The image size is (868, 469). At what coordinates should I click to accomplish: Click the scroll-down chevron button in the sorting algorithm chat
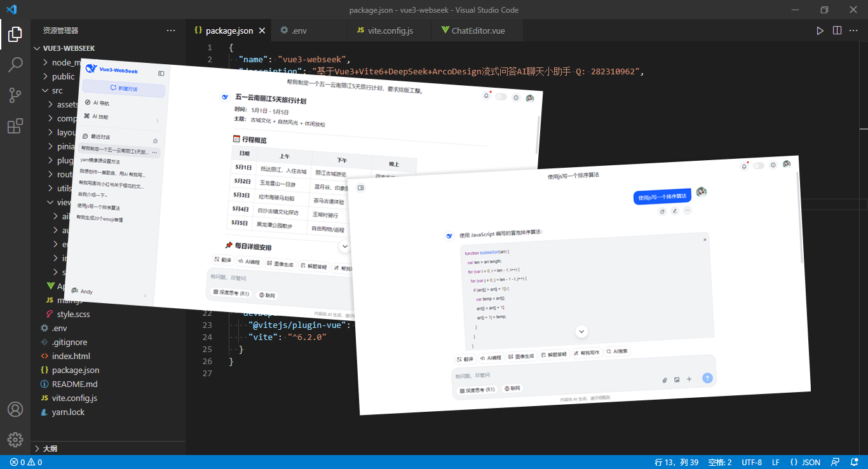[581, 331]
